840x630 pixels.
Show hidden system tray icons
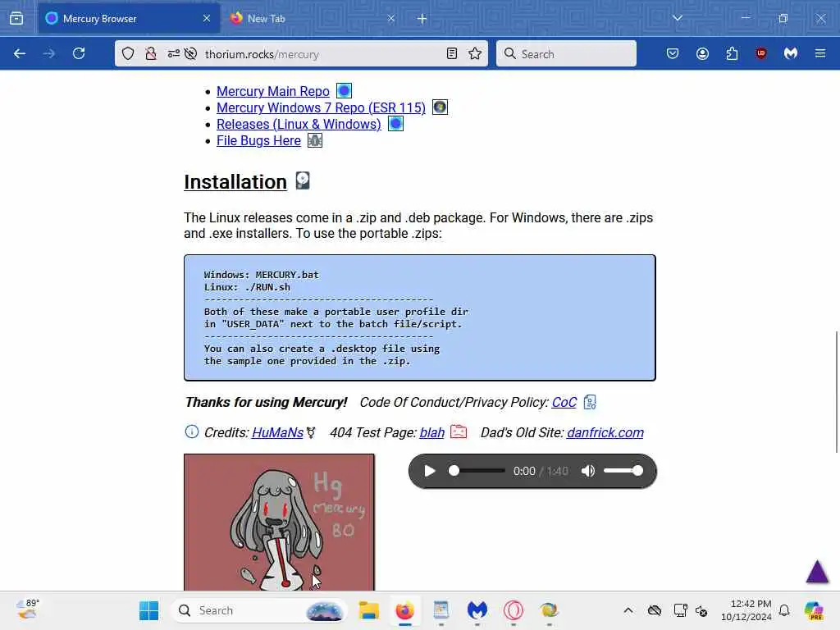point(628,610)
